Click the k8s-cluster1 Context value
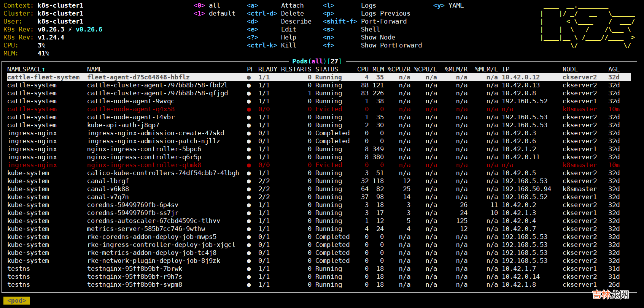Viewport: 644px width, 308px height. pos(60,5)
